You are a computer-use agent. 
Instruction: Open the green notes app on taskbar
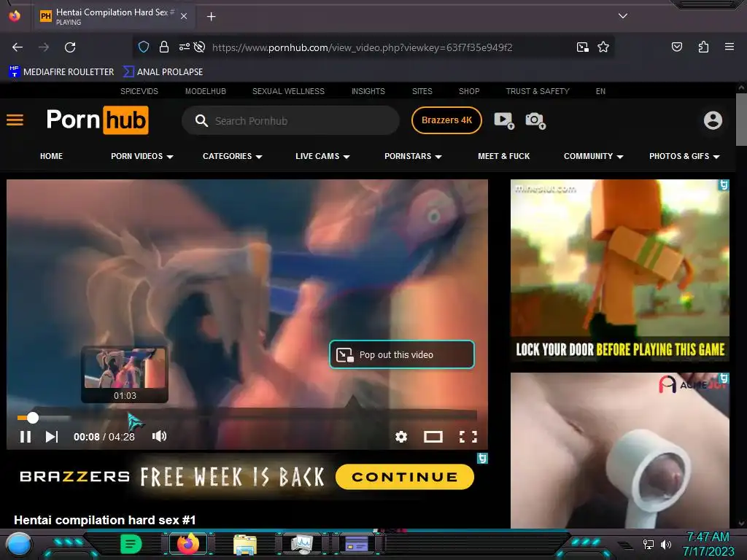click(x=131, y=544)
